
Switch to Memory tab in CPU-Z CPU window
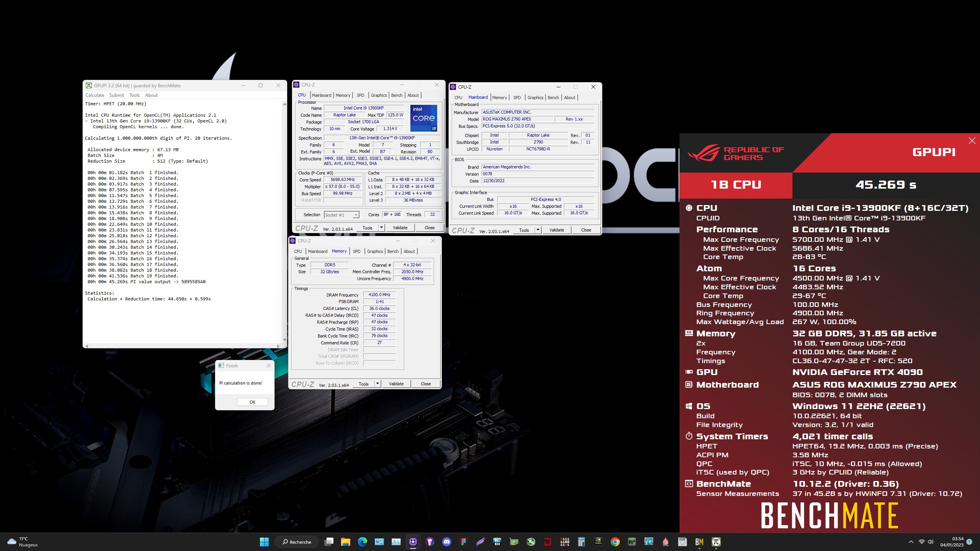tap(343, 95)
